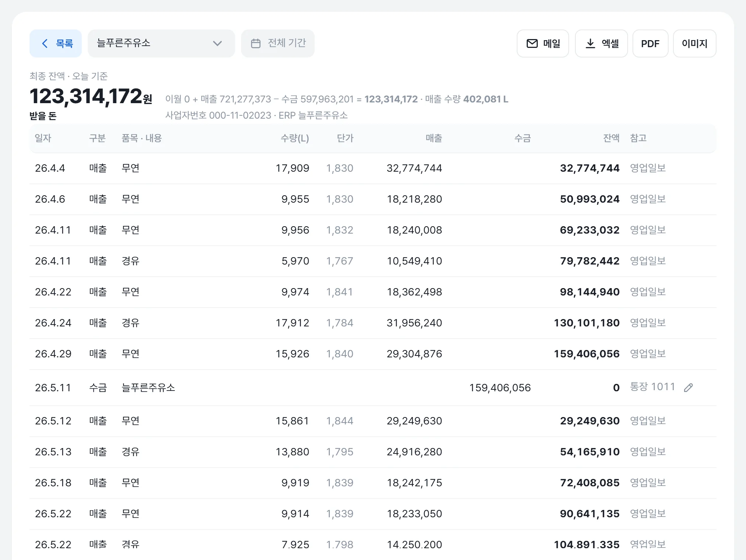Select the 26.4.29 date cell
Image resolution: width=746 pixels, height=560 pixels.
coord(53,354)
